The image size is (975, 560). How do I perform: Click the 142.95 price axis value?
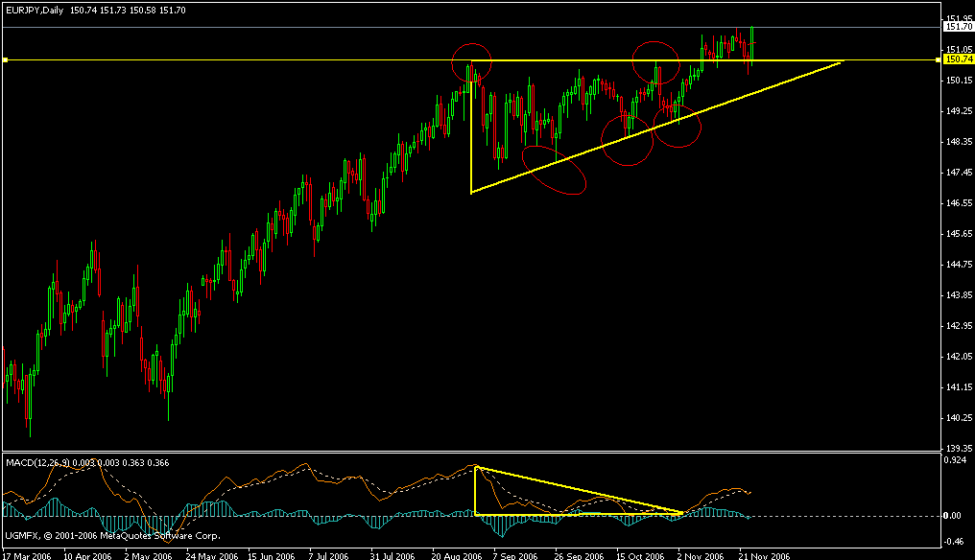(x=960, y=326)
